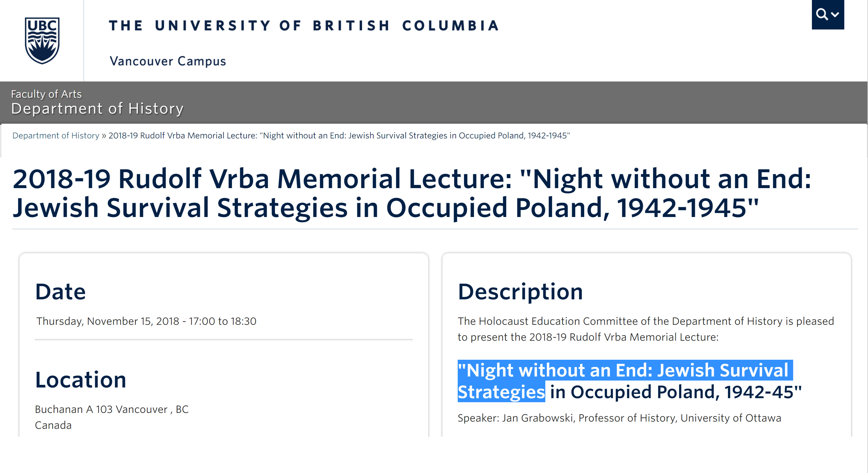Click 'The University of British Columbia' wordmark

[304, 26]
